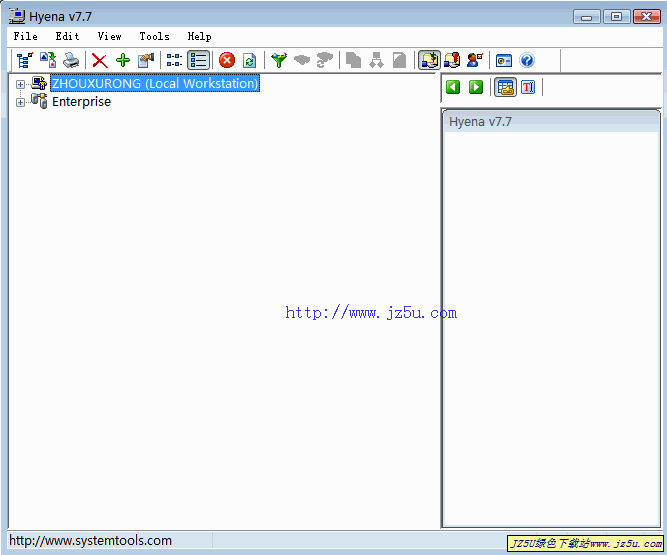
Task: Open the Edit menu
Action: point(68,37)
